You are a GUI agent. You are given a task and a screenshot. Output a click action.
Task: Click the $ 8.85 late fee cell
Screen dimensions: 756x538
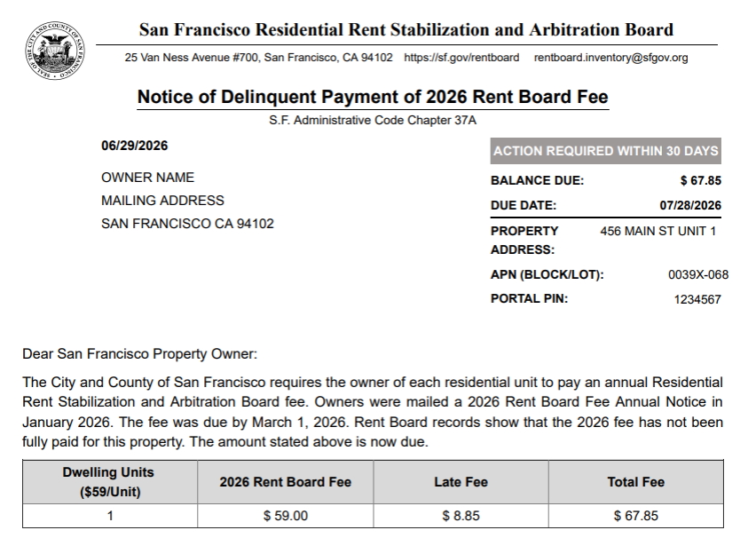pyautogui.click(x=461, y=516)
